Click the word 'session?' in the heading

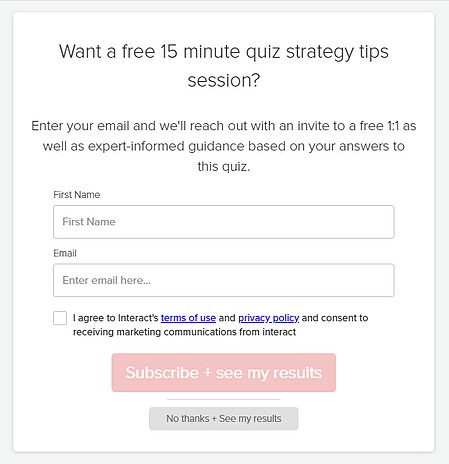point(224,81)
